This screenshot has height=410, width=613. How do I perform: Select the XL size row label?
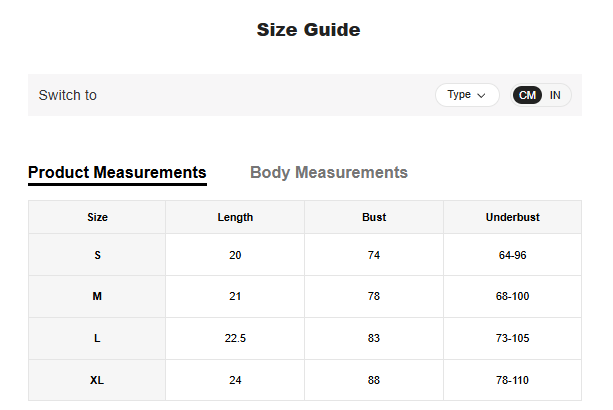(97, 380)
